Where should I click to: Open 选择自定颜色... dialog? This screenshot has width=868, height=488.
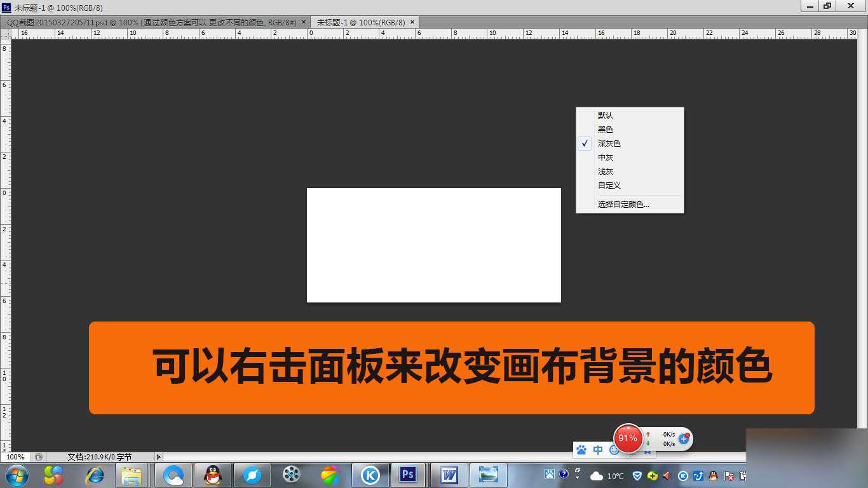630,205
